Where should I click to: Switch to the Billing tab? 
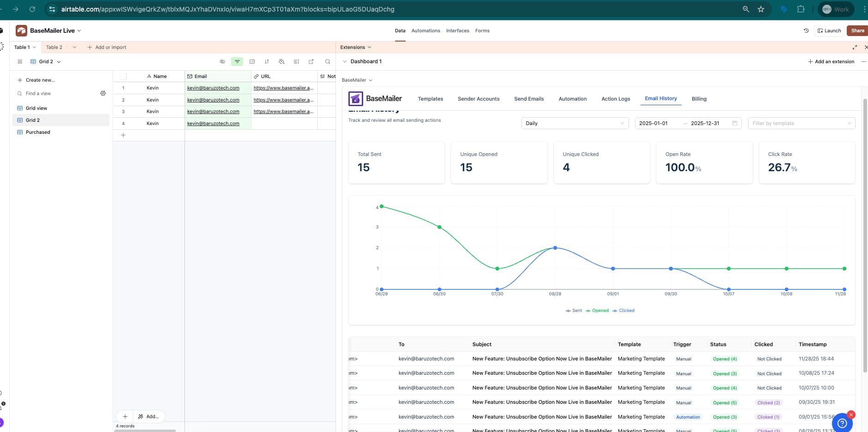699,99
